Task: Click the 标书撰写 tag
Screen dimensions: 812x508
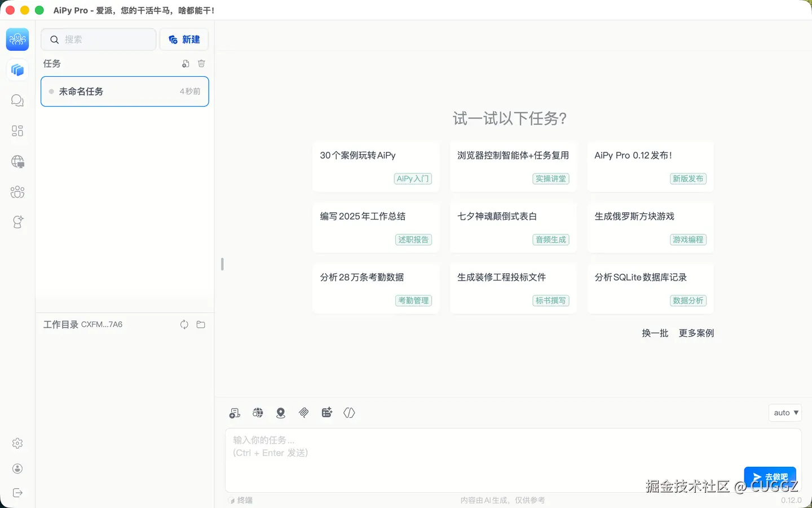Action: (x=551, y=301)
